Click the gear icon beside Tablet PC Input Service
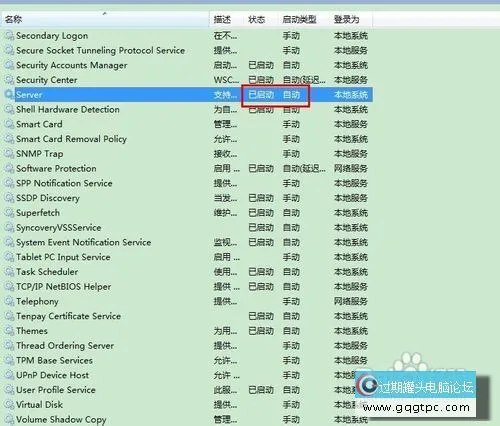 coord(9,257)
